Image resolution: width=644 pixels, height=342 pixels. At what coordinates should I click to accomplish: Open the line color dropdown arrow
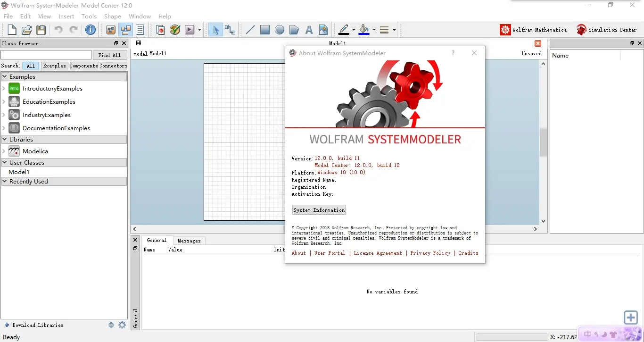click(x=354, y=30)
